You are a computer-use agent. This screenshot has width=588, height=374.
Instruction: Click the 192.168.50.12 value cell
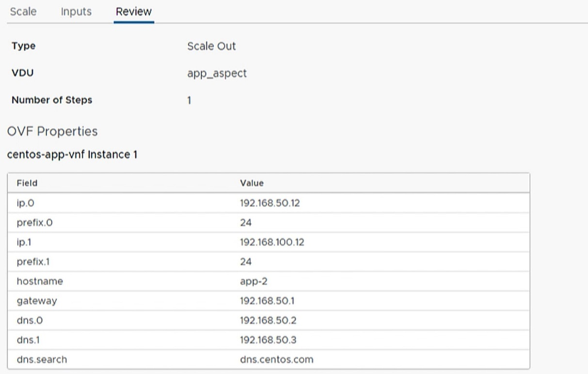(x=270, y=203)
